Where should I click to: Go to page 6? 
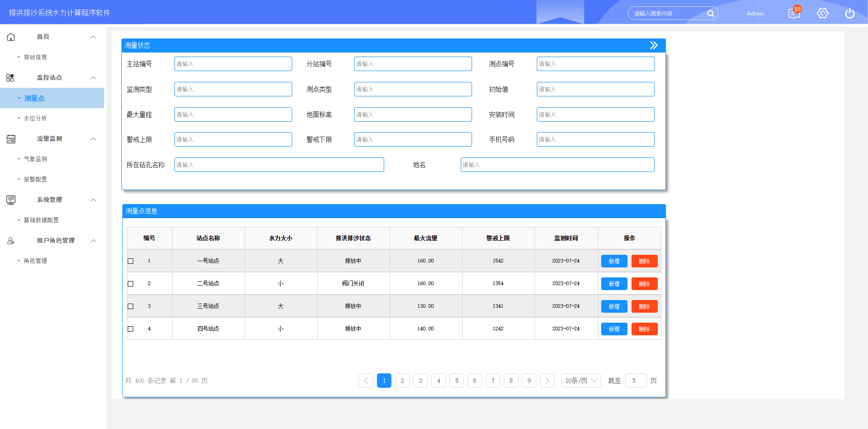[x=475, y=381]
